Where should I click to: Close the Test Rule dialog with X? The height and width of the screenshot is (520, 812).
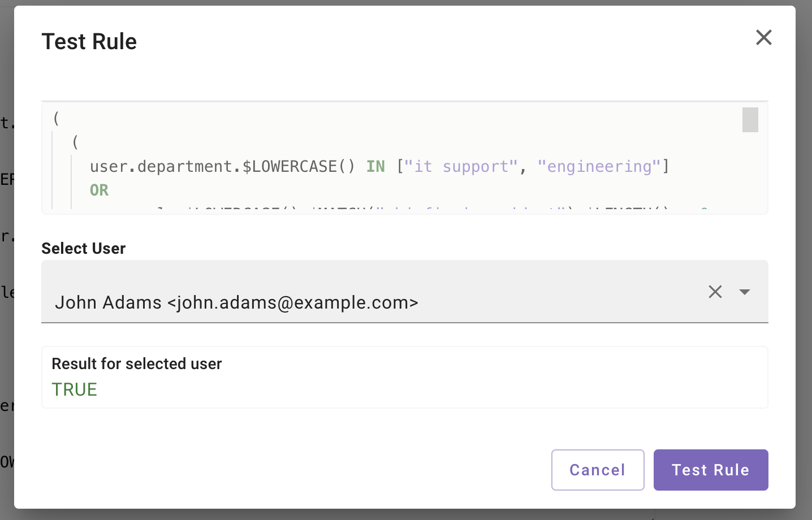click(x=763, y=38)
